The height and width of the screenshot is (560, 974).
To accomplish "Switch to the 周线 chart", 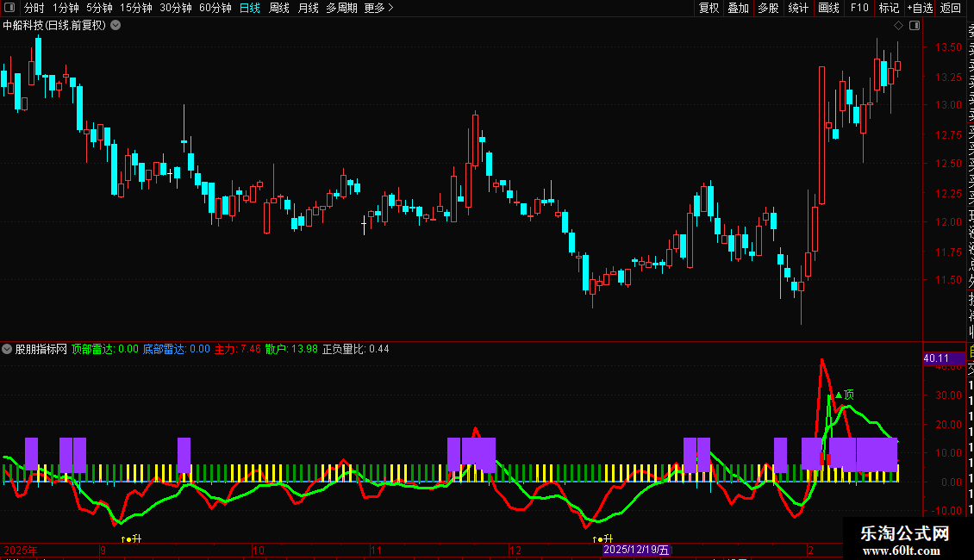I will [279, 8].
